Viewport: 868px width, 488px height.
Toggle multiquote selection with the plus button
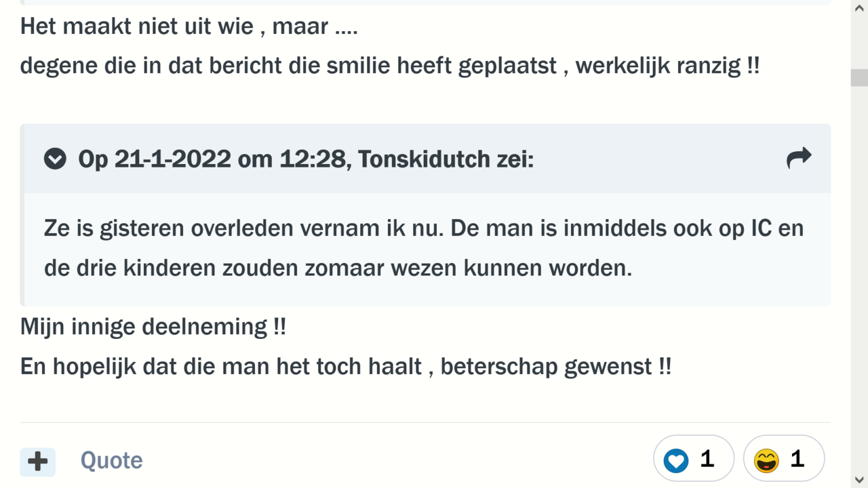[x=37, y=462]
